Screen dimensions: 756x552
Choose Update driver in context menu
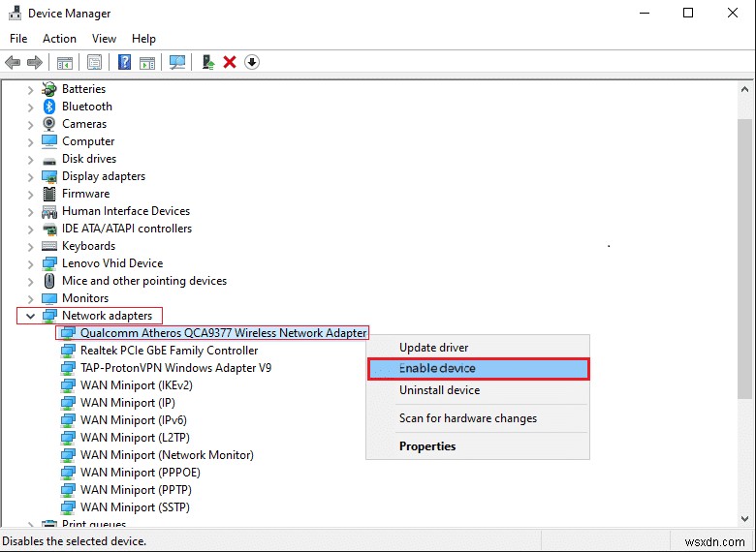point(477,348)
